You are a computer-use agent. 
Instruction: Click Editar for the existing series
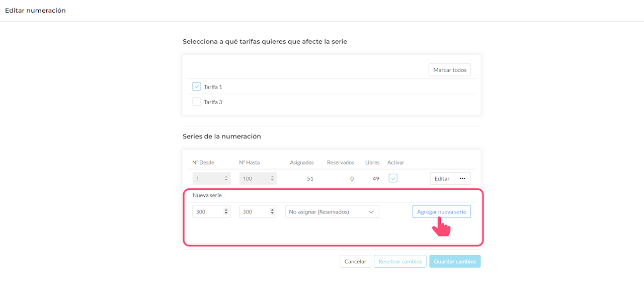pyautogui.click(x=442, y=179)
